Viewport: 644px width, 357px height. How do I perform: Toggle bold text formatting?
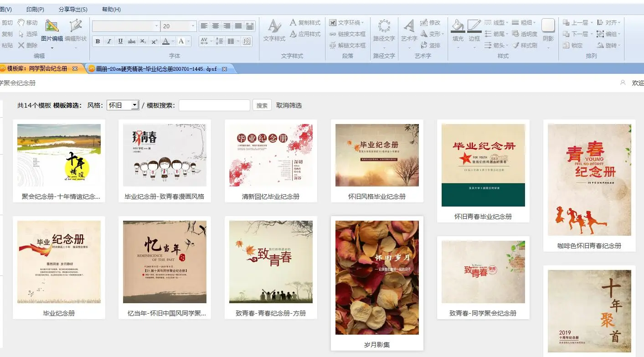tap(98, 41)
